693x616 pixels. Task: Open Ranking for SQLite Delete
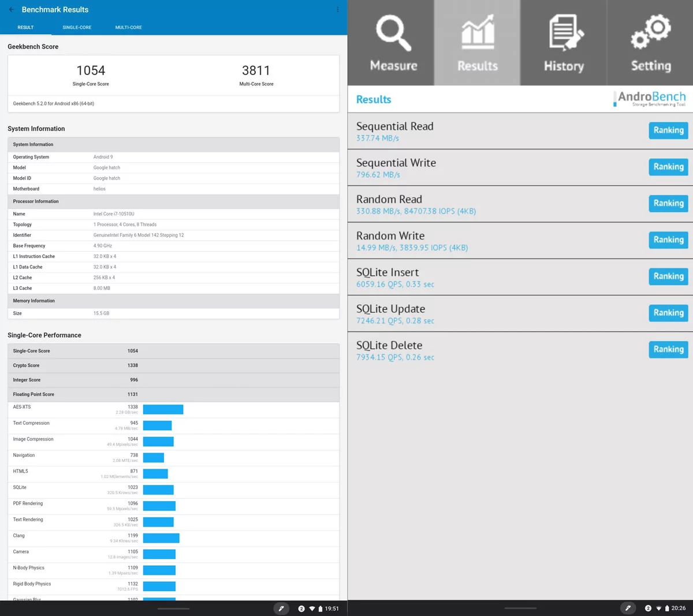click(x=668, y=349)
